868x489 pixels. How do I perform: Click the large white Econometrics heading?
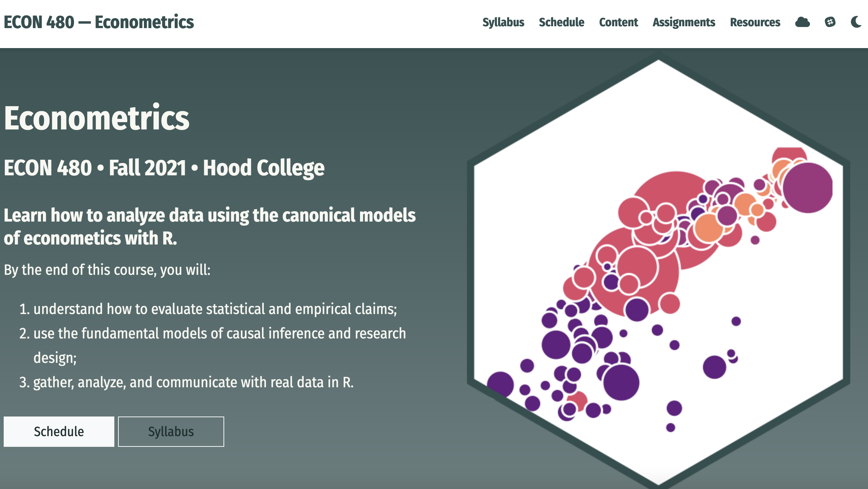97,118
